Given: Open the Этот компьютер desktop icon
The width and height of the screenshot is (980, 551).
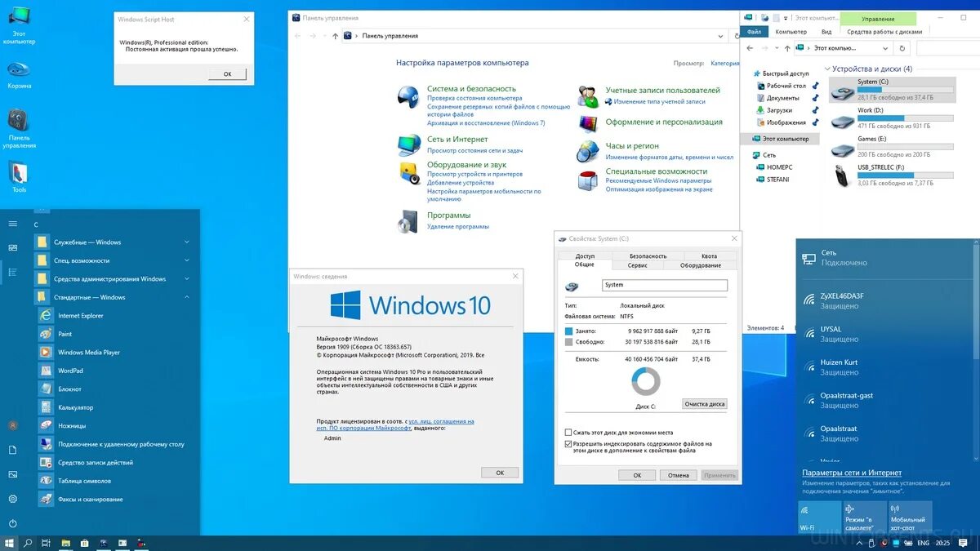Looking at the screenshot, I should click(x=19, y=24).
